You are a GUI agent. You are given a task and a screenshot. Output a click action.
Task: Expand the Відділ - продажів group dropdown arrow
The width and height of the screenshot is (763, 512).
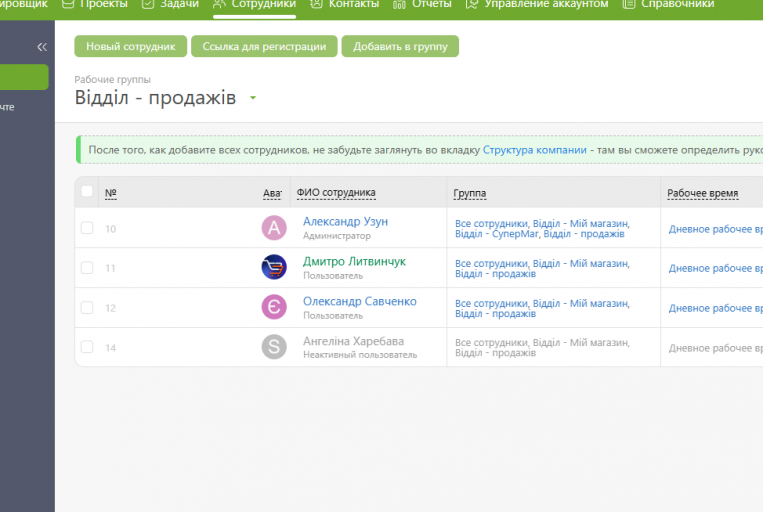(253, 98)
